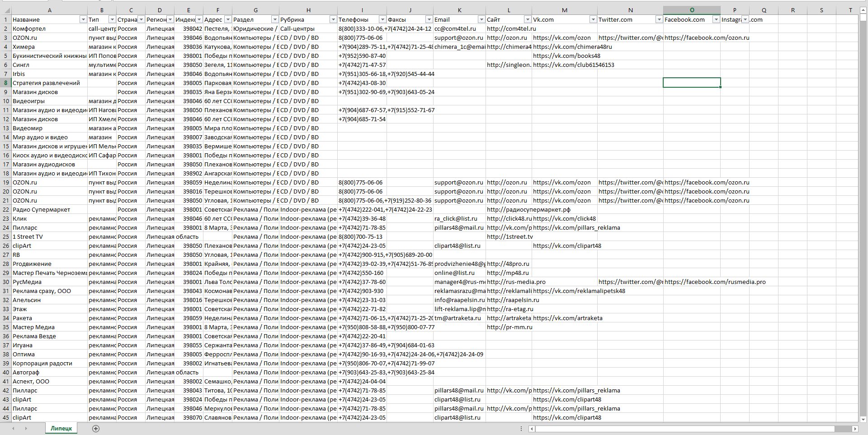Select phone cell +7(4742)43-08-30

click(362, 83)
